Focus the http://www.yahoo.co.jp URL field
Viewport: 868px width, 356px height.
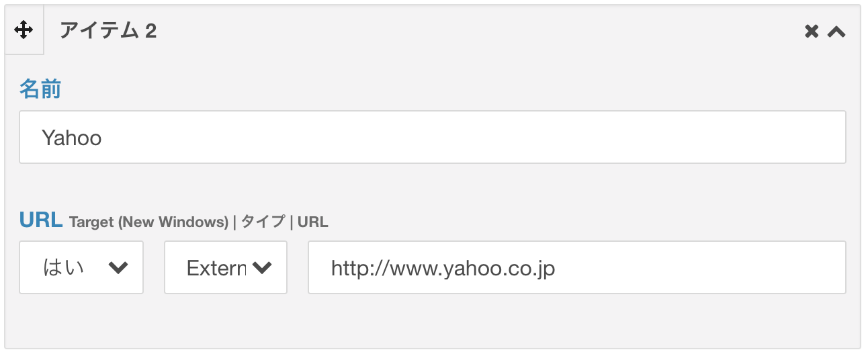[577, 267]
